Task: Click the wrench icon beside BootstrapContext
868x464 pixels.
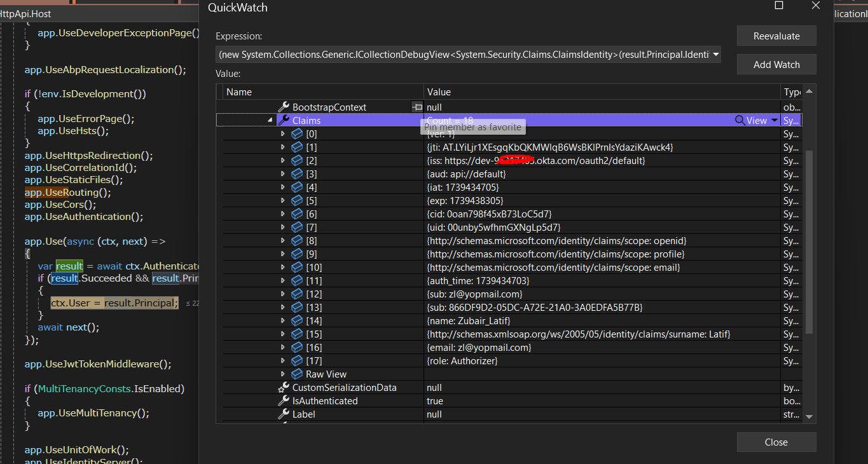Action: [284, 107]
